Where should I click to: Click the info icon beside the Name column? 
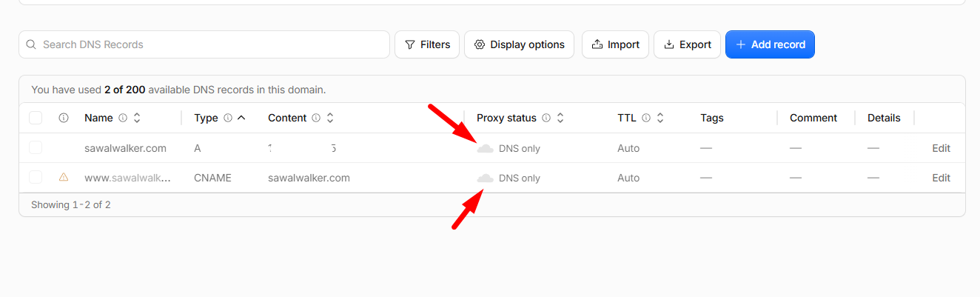click(123, 118)
